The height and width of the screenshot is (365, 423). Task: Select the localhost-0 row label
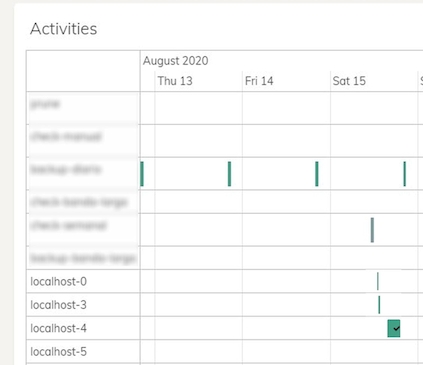click(59, 282)
